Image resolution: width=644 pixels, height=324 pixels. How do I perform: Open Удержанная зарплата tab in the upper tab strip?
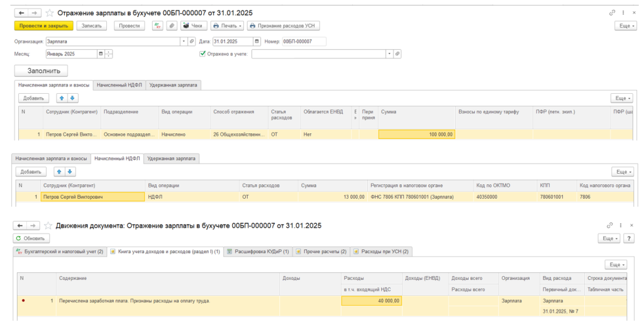pyautogui.click(x=173, y=85)
